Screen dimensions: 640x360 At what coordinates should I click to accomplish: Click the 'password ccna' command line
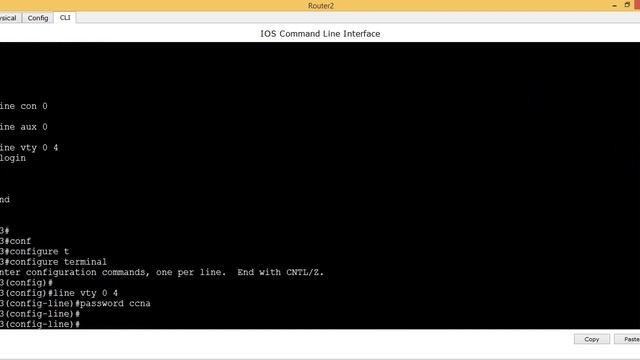pyautogui.click(x=75, y=303)
